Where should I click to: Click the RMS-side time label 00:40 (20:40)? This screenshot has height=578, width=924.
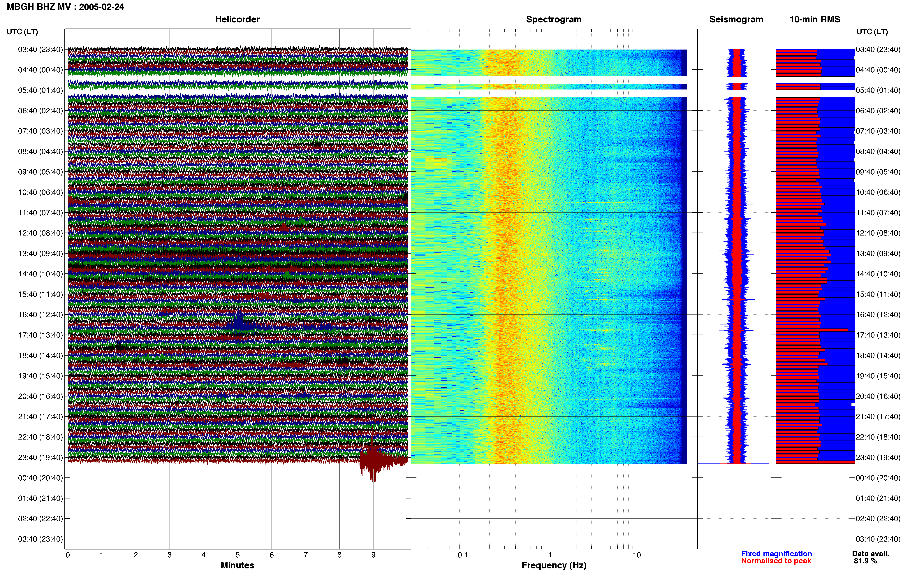click(878, 478)
